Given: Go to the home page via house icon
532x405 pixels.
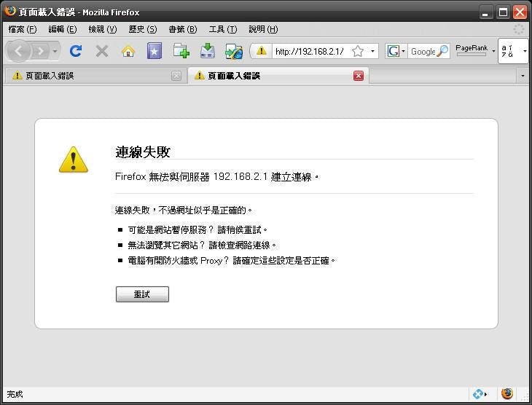Looking at the screenshot, I should pos(128,51).
